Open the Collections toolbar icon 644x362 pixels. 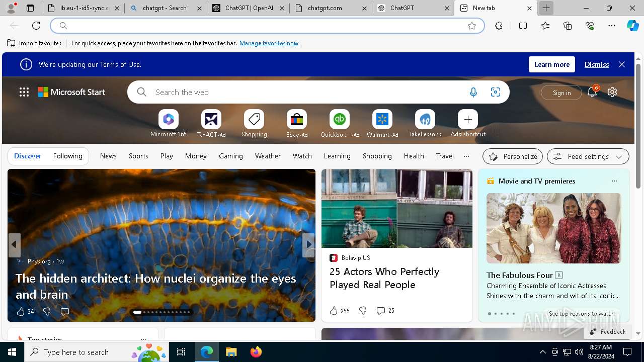tap(568, 26)
